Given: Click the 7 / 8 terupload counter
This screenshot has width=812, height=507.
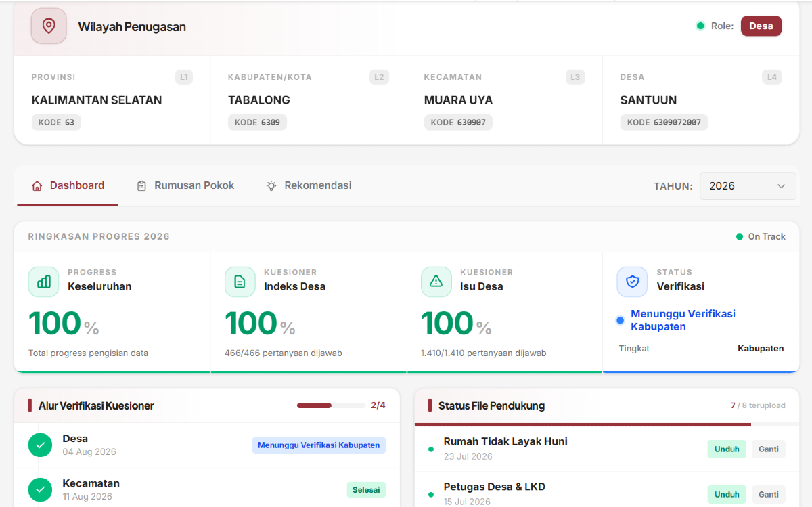Looking at the screenshot, I should (758, 405).
